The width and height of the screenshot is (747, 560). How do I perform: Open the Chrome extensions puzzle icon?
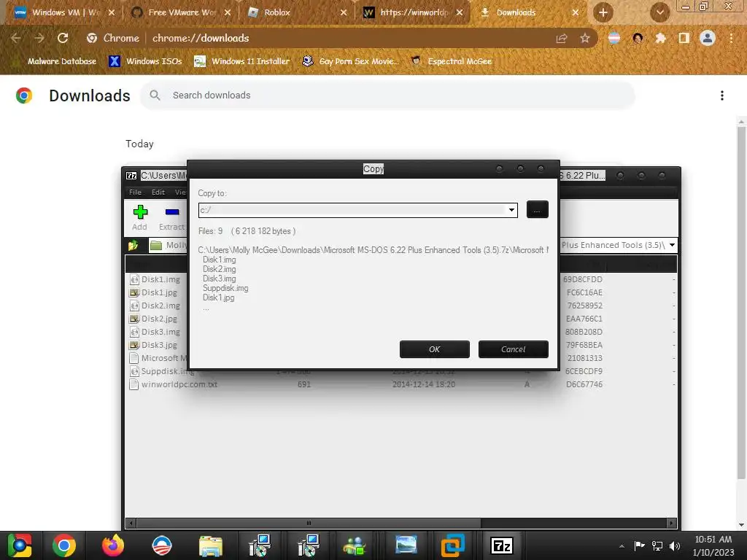coord(660,38)
